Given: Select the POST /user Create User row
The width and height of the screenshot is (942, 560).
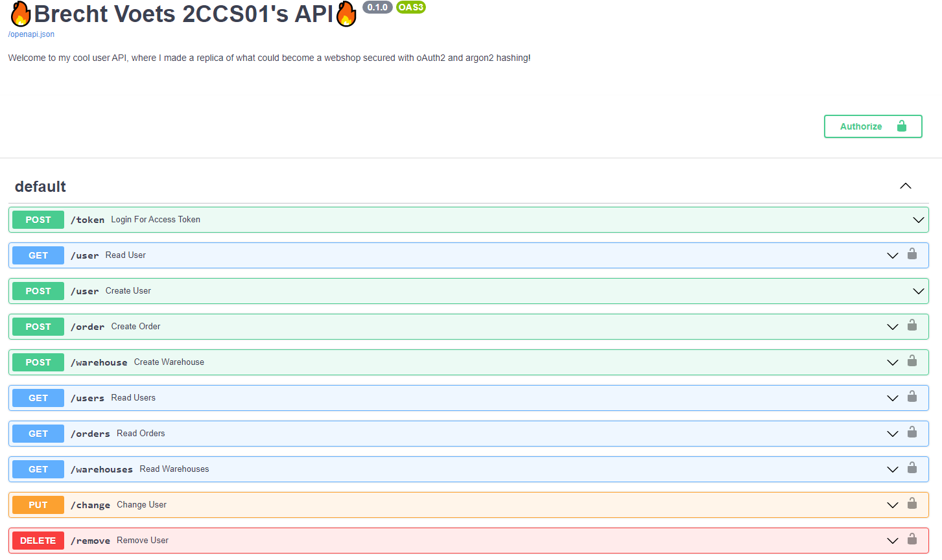Looking at the screenshot, I should click(x=454, y=290).
